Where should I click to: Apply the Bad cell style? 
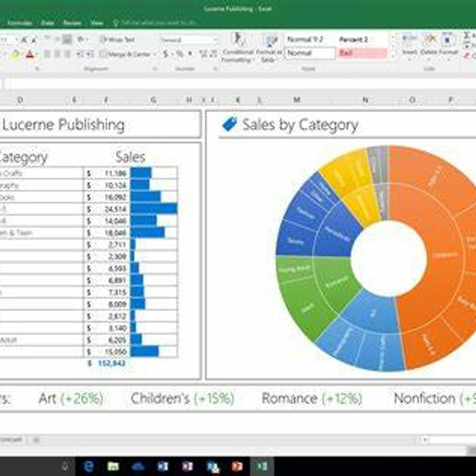pyautogui.click(x=363, y=53)
